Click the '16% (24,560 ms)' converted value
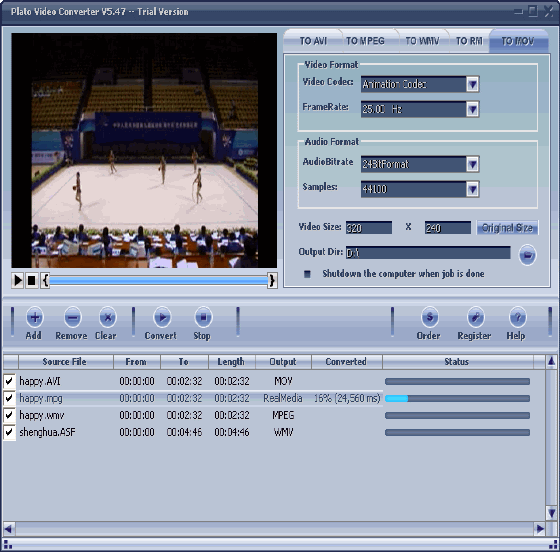The width and height of the screenshot is (560, 552). [347, 398]
